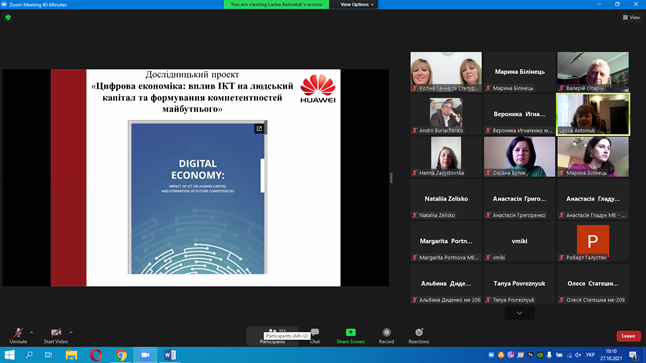Image resolution: width=646 pixels, height=363 pixels.
Task: Open Google Chrome from the taskbar
Action: pyautogui.click(x=121, y=355)
